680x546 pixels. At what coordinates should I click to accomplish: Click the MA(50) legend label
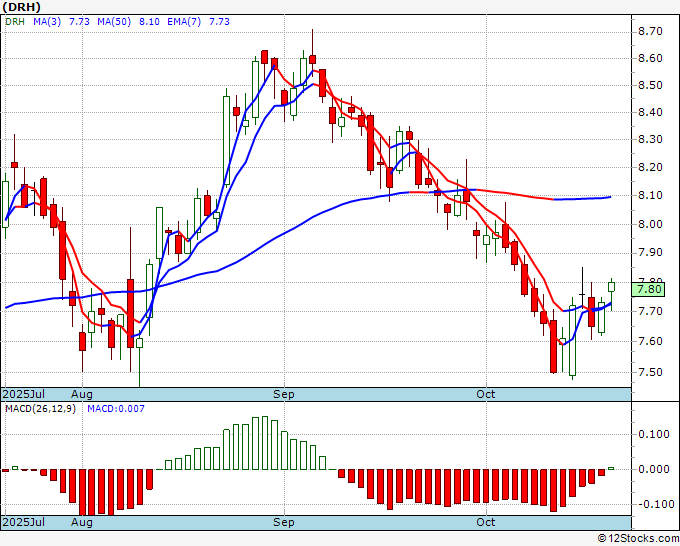tap(114, 22)
